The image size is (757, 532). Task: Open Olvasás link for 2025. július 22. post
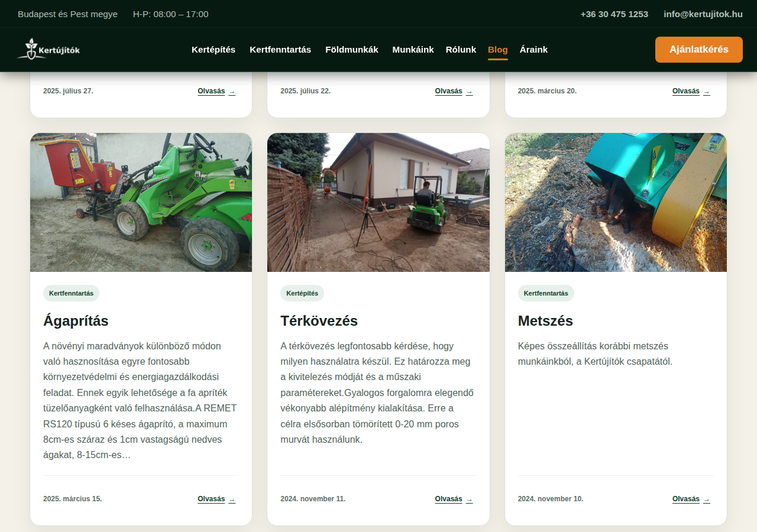click(454, 91)
